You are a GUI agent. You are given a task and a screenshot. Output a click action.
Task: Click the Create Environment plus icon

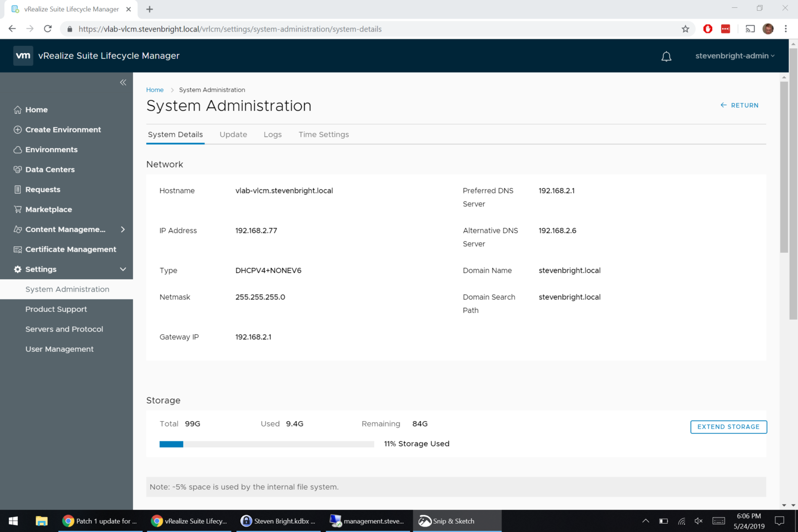click(x=18, y=130)
